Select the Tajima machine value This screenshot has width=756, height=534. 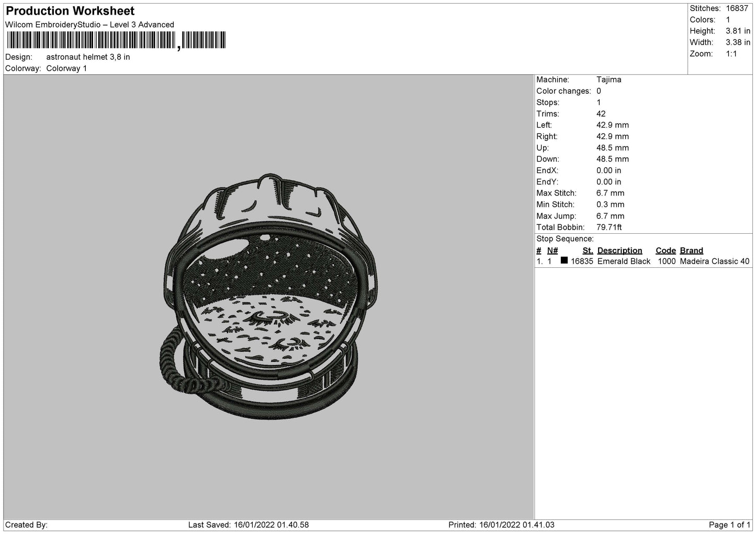click(608, 80)
